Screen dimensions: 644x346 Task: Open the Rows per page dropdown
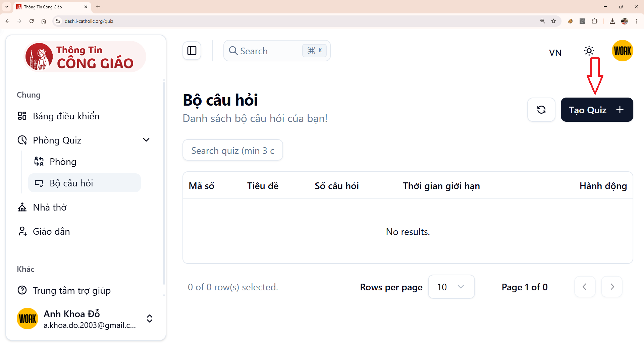(x=451, y=287)
